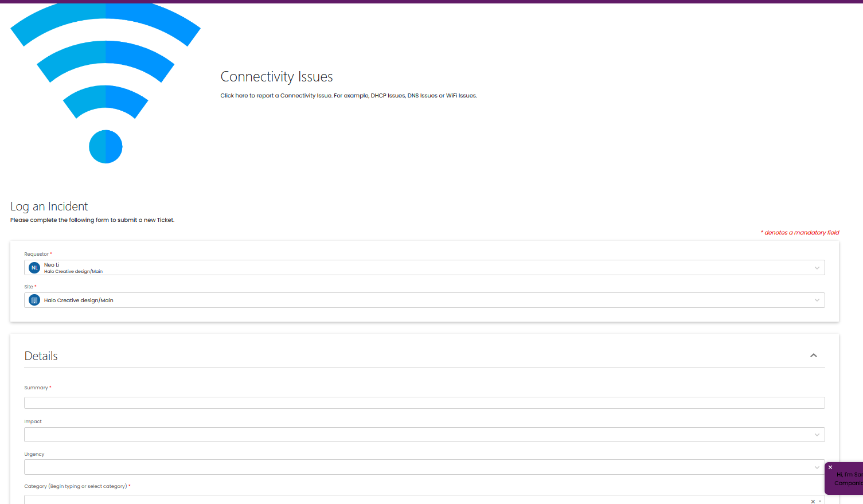Open the chat companion greeting message
The image size is (863, 504).
tap(848, 479)
